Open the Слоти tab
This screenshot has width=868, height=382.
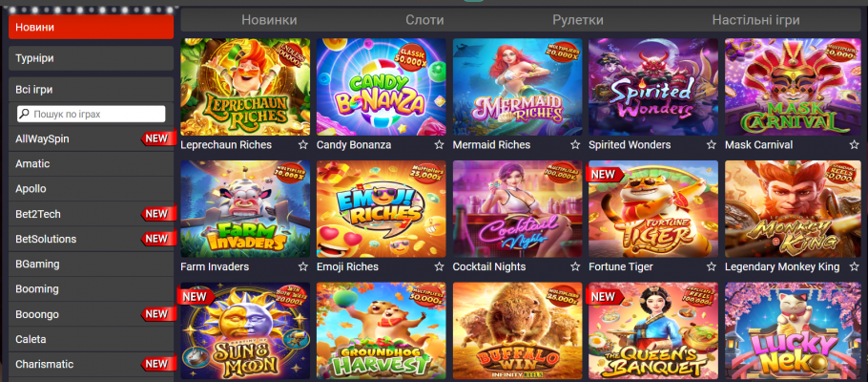424,20
